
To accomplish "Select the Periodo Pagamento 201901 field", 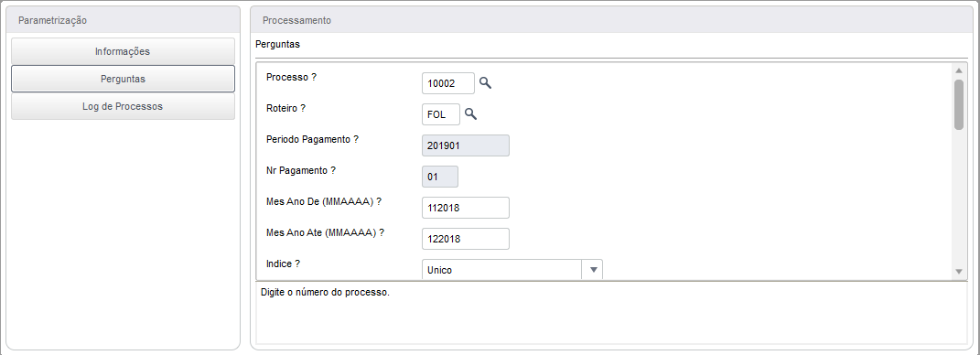I will click(466, 145).
